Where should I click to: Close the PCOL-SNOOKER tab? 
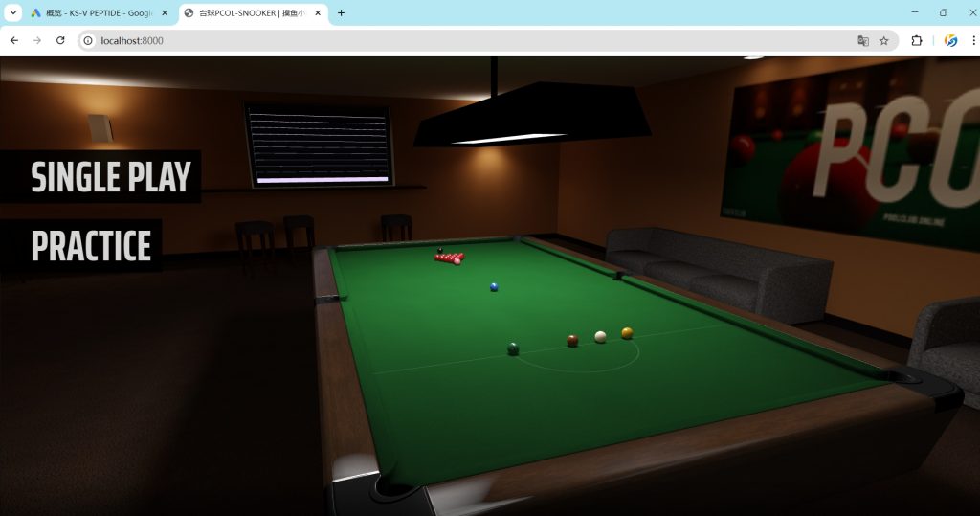[x=318, y=13]
